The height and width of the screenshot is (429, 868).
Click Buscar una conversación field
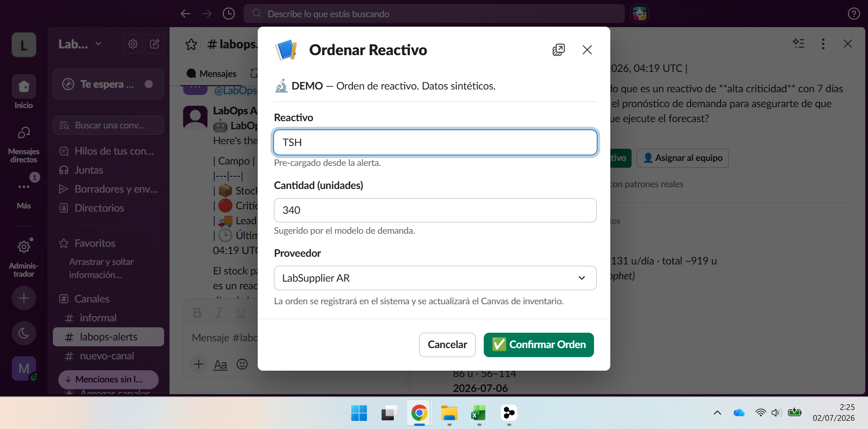108,125
